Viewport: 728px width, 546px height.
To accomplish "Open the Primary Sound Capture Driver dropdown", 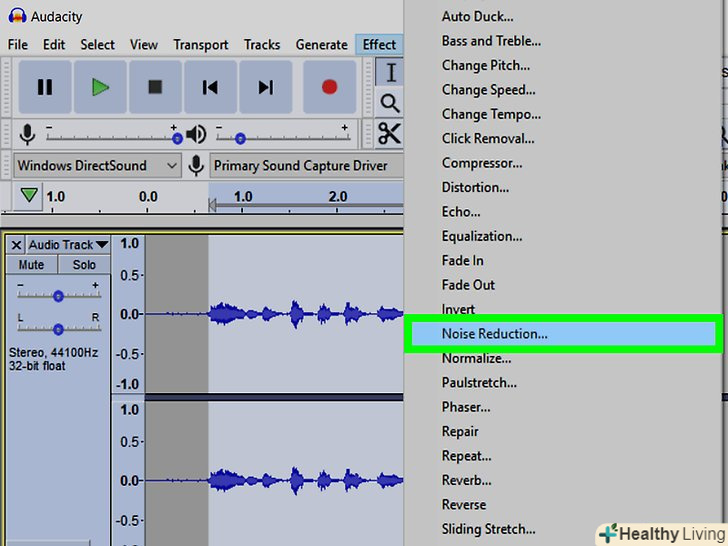I will click(306, 165).
